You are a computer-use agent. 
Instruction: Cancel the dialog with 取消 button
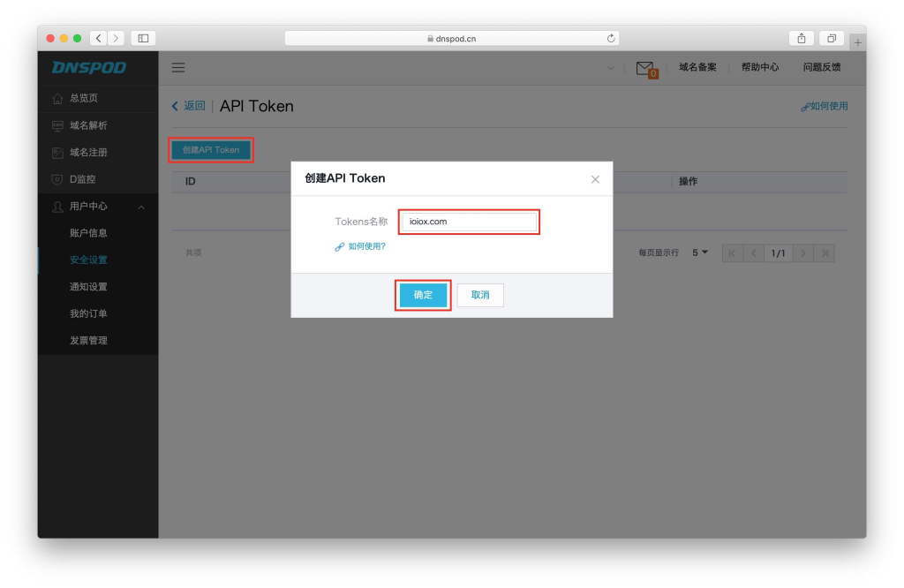tap(479, 295)
